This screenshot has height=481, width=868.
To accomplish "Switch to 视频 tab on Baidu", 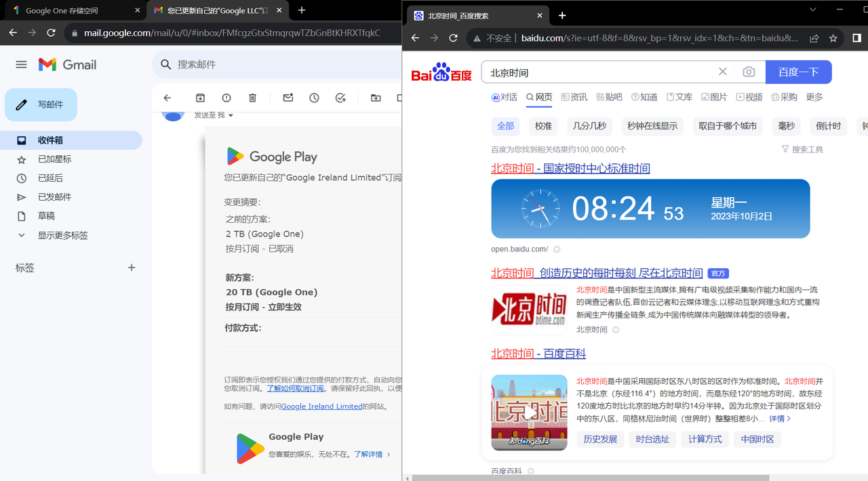I will tap(749, 97).
